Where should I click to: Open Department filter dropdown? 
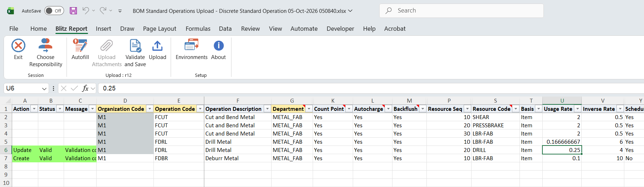309,109
